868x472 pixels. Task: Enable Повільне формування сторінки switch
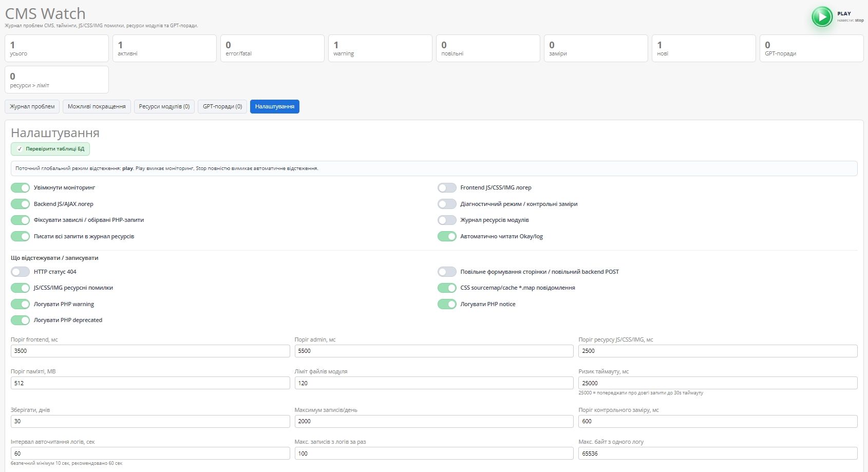click(447, 272)
